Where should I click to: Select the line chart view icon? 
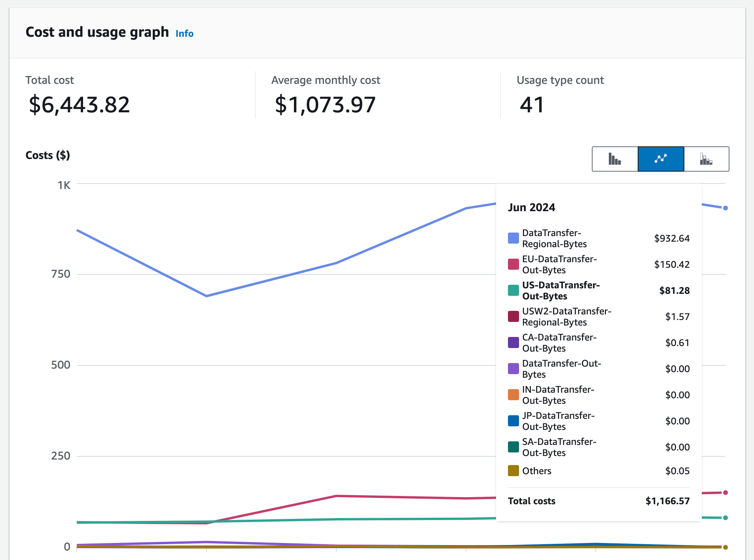click(x=661, y=159)
